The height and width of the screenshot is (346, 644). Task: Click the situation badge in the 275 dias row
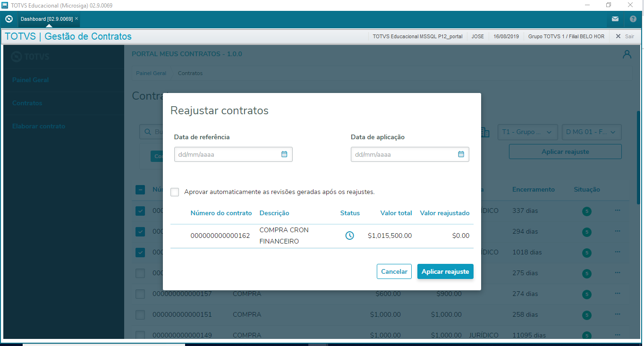tap(587, 274)
